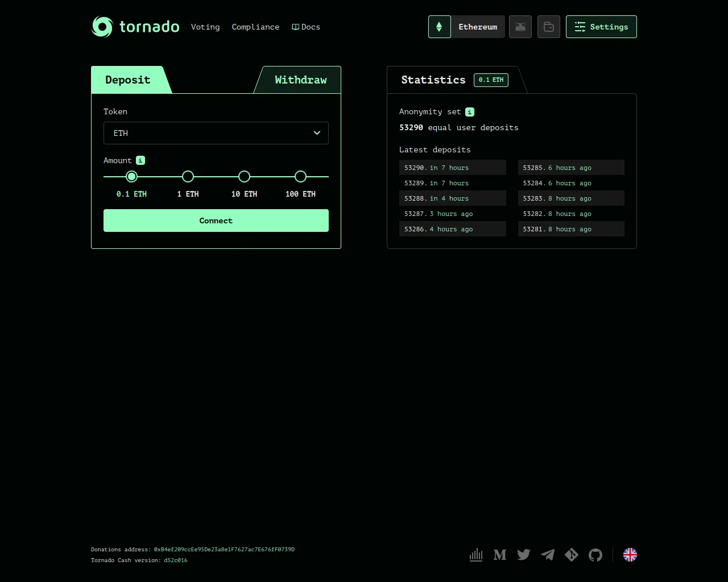
Task: Open the Medium icon in the footer
Action: 500,555
